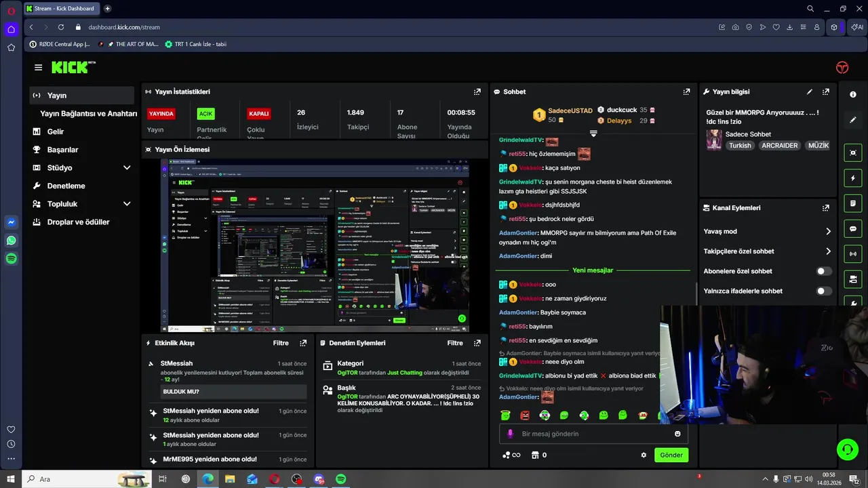Toggle the channel actions icon in right sidebar
Viewport: 868px width, 488px height.
pyautogui.click(x=853, y=279)
